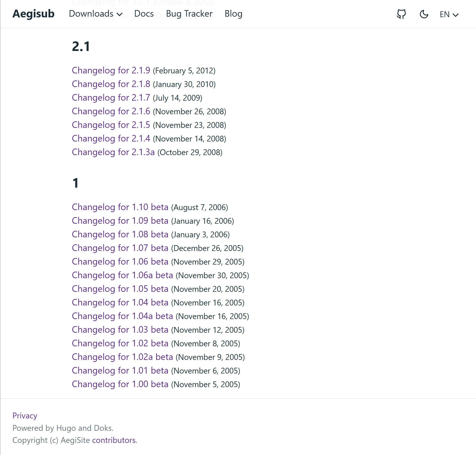Viewport: 476px width, 455px height.
Task: View Changelog for 1.06a beta
Action: point(122,275)
